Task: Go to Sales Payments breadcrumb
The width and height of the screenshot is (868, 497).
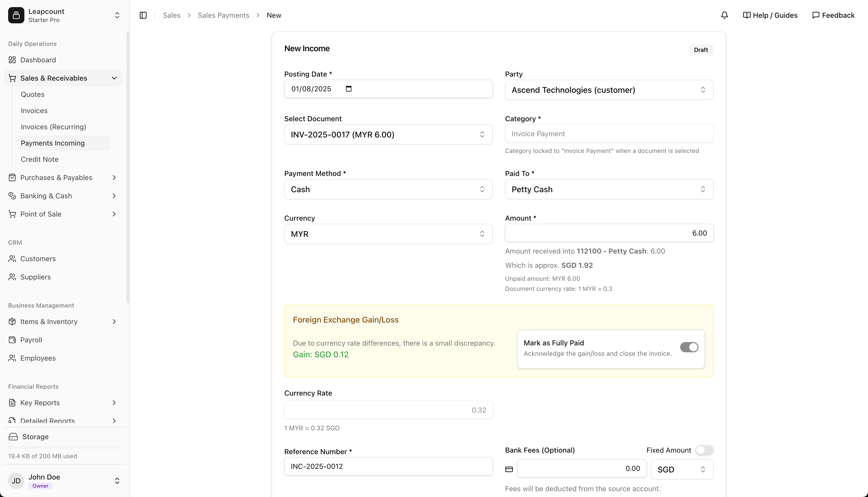Action: (x=223, y=15)
